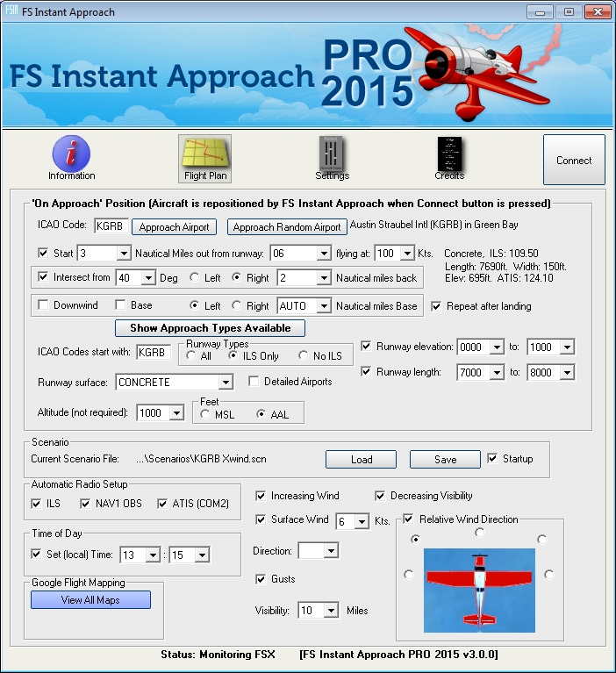Screen dimensions: 616x673
Task: Open the Credits icon
Action: click(449, 158)
